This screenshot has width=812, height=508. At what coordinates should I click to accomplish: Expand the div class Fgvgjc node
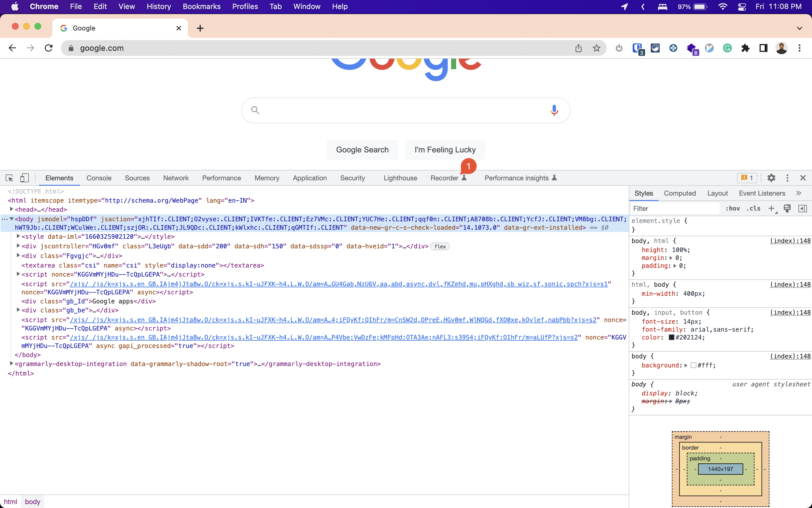pos(18,255)
